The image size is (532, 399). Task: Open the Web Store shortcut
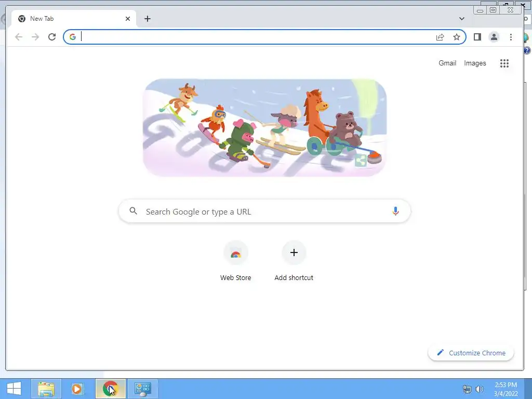[235, 262]
